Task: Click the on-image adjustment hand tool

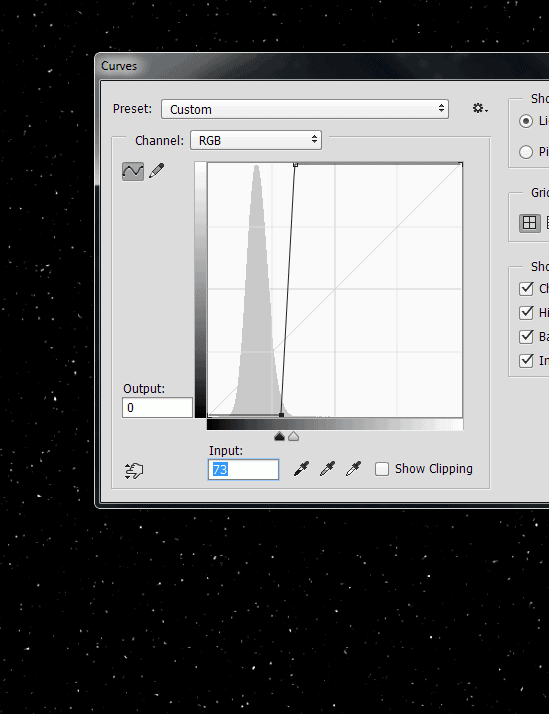Action: (x=134, y=470)
